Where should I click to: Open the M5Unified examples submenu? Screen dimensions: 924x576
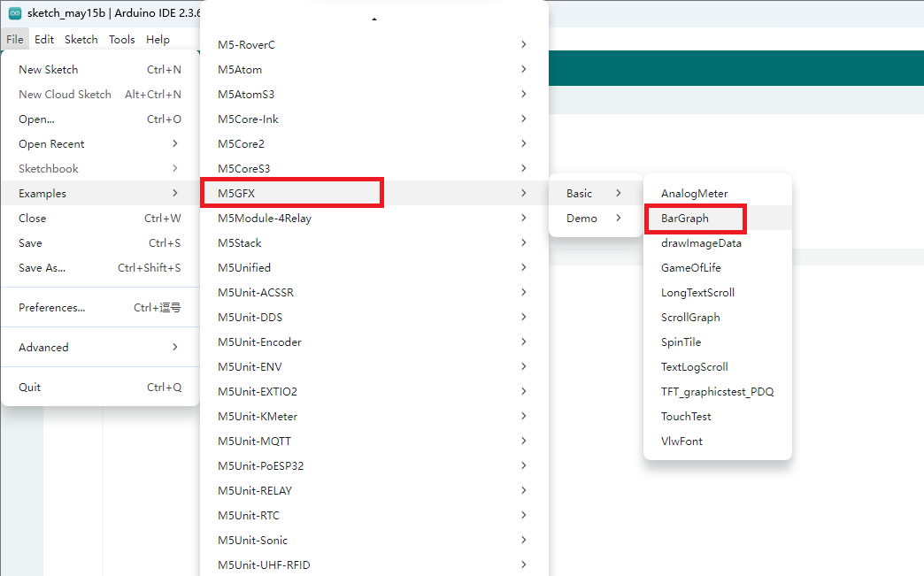374,267
